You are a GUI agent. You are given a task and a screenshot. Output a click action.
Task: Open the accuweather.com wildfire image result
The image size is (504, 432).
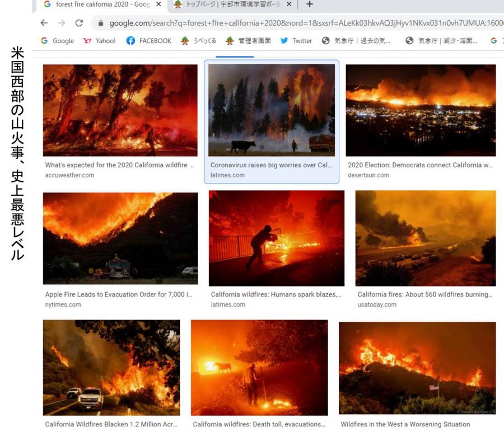point(120,110)
